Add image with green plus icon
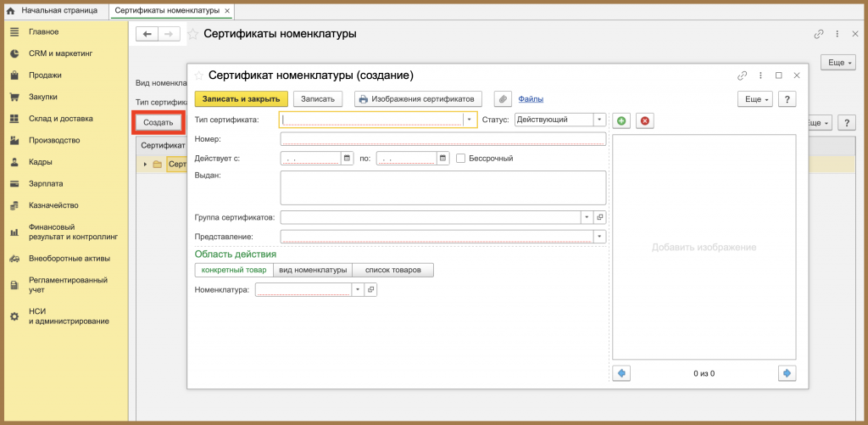This screenshot has height=425, width=868. pyautogui.click(x=621, y=120)
